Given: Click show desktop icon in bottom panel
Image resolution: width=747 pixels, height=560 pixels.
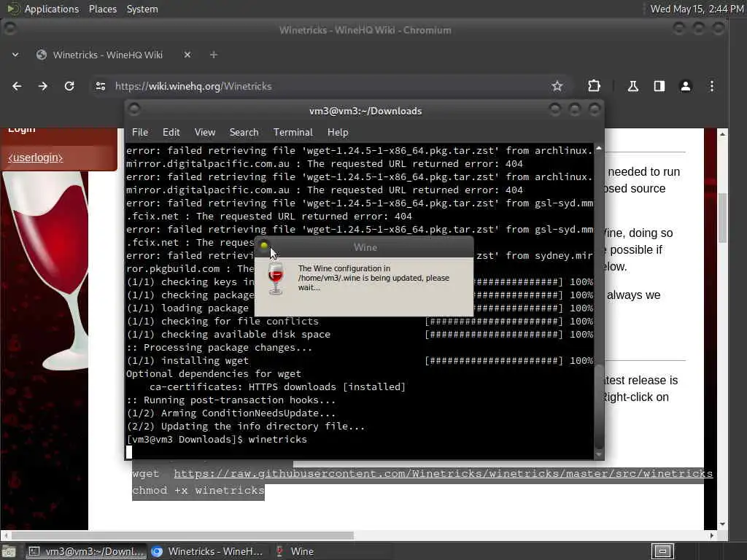Looking at the screenshot, I should (9, 551).
